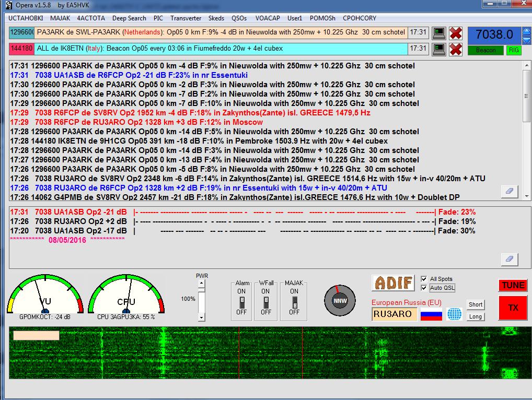Click the red X on the PA3ARK row
This screenshot has width=532, height=400.
point(456,33)
